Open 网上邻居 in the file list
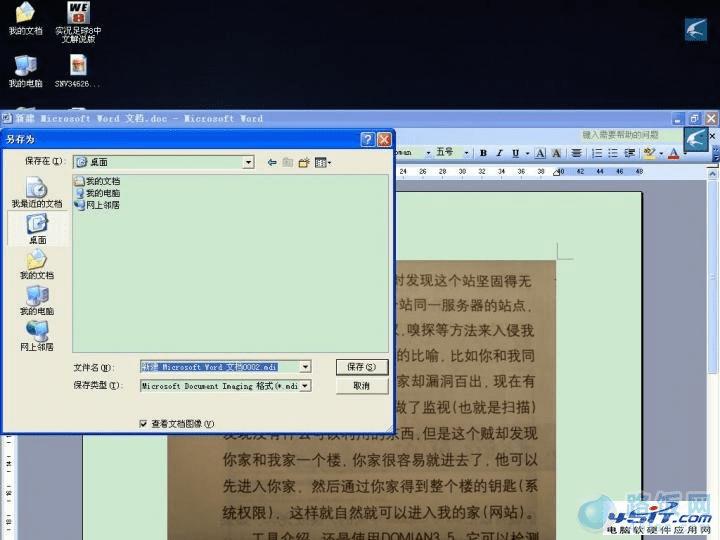 (x=97, y=205)
